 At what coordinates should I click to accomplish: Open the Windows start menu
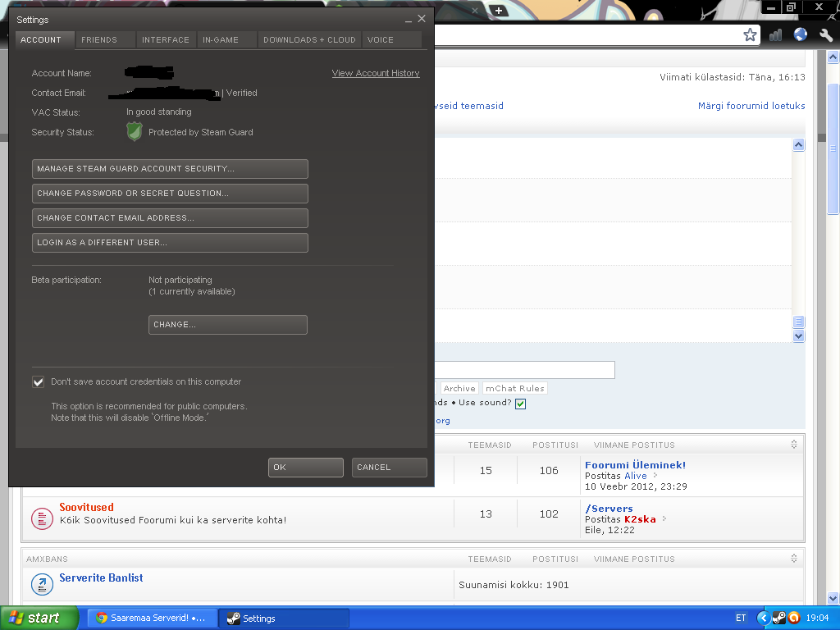[x=39, y=618]
